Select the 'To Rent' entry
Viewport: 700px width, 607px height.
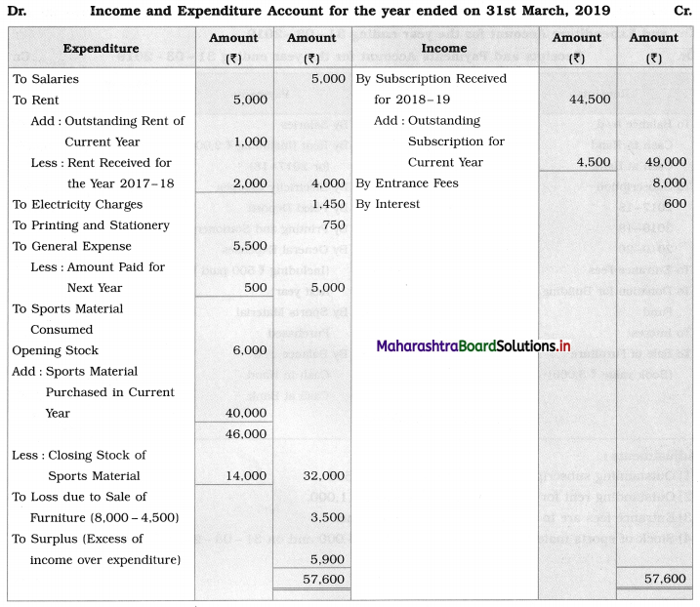(36, 100)
